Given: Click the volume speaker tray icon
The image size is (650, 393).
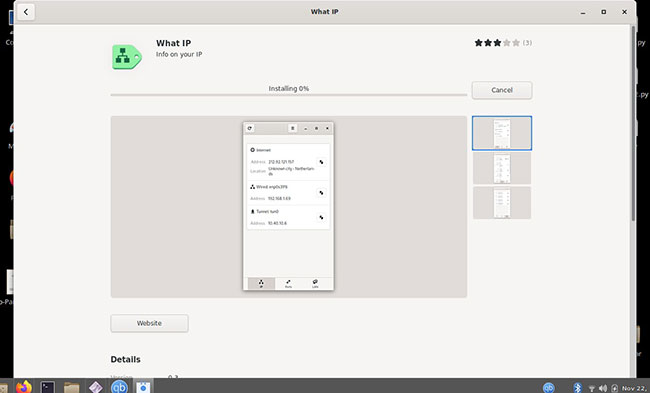Looking at the screenshot, I should 603,388.
